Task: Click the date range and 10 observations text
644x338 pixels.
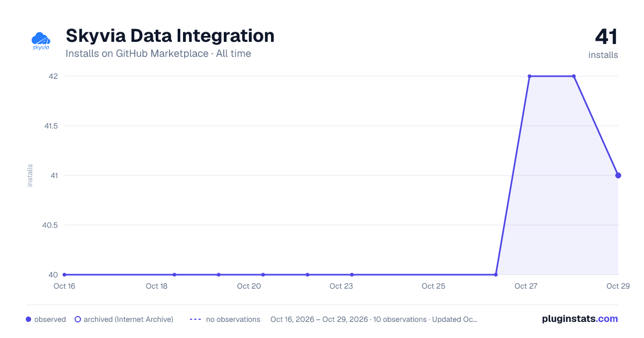Action: point(374,319)
